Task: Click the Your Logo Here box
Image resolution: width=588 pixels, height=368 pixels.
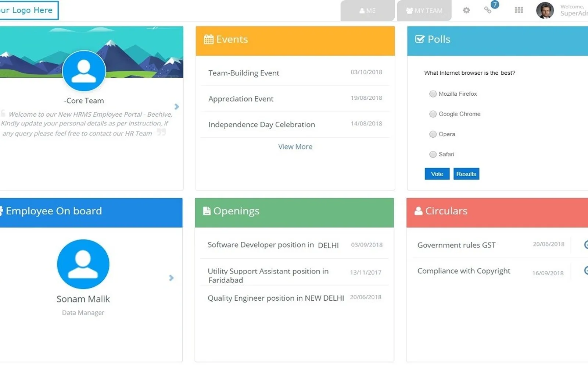Action: click(x=29, y=10)
